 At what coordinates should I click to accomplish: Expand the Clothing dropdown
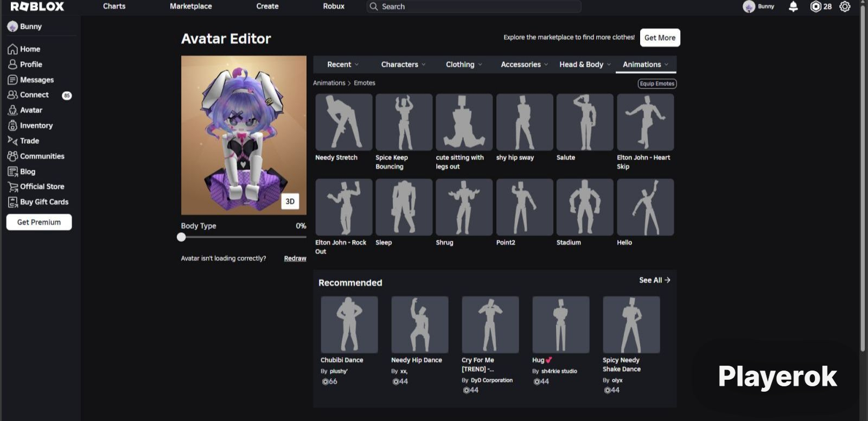pos(464,65)
